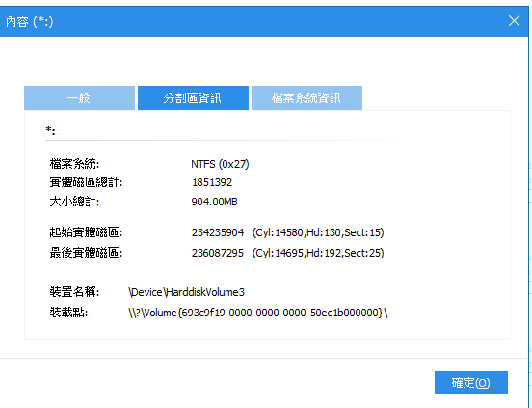
Task: Select the \Device\HarddiskVolume3 text
Action: pyautogui.click(x=186, y=292)
